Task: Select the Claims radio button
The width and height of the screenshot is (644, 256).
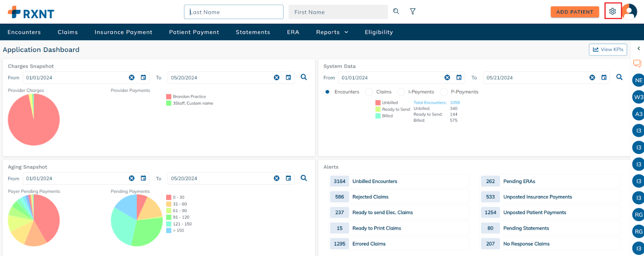Action: tap(369, 92)
